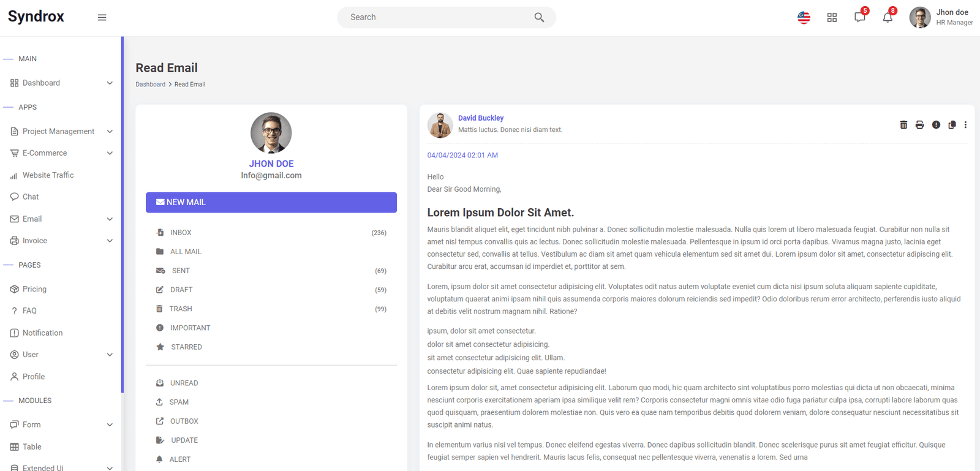Click JHON DOE name in mail panel

pyautogui.click(x=271, y=164)
